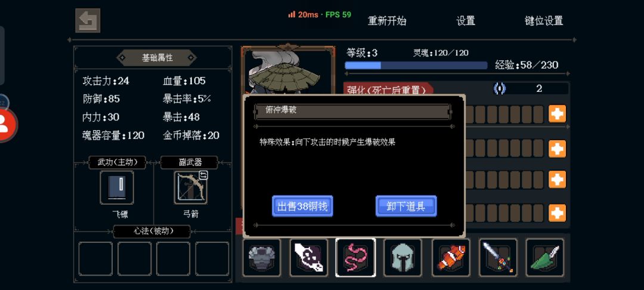Viewport: 644px width, 290px height.
Task: Click the first orange plus upgrade button
Action: [558, 114]
